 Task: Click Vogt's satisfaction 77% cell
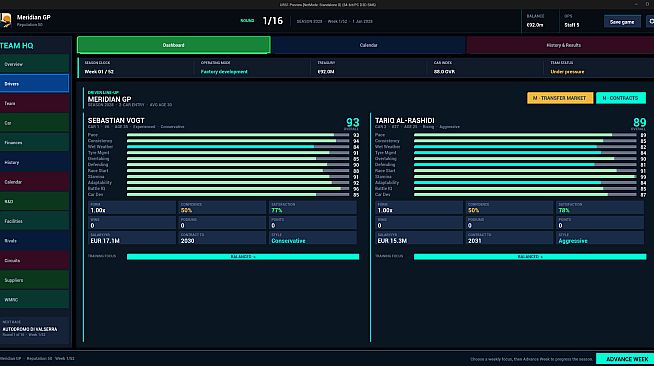312,208
